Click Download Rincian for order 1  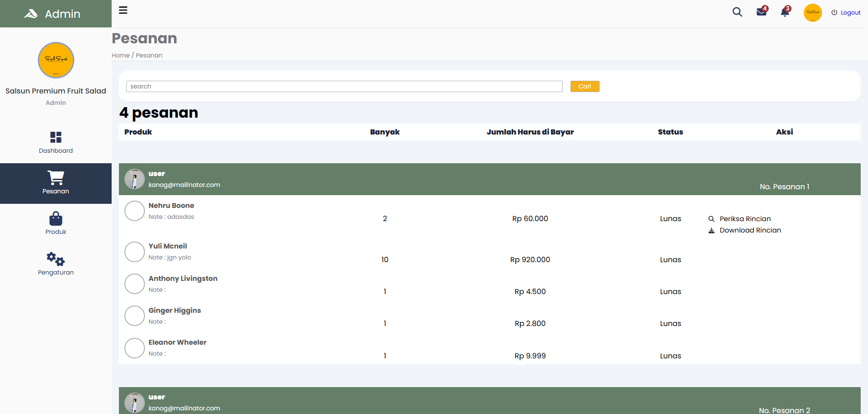coord(750,230)
